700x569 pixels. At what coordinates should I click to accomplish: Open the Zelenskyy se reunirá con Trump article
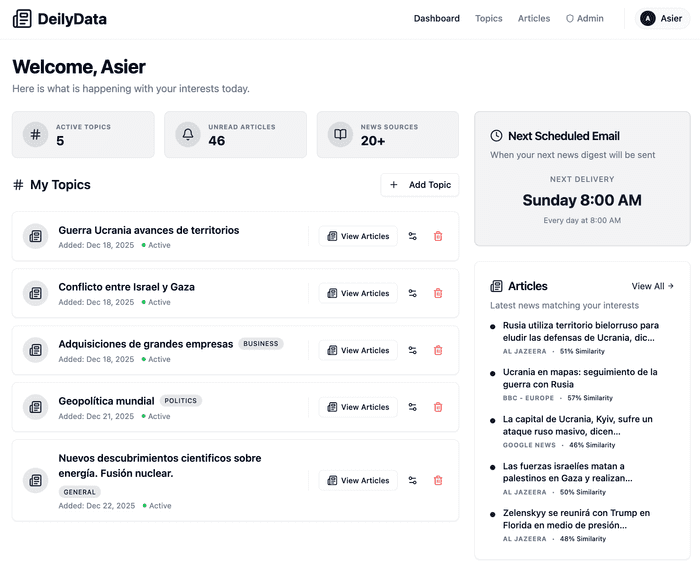click(x=576, y=518)
